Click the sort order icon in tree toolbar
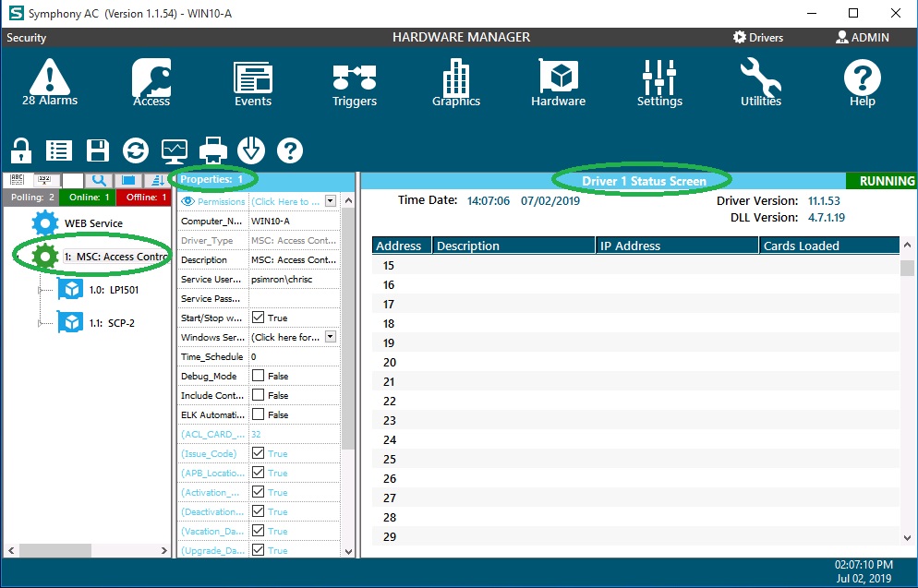 [x=157, y=180]
